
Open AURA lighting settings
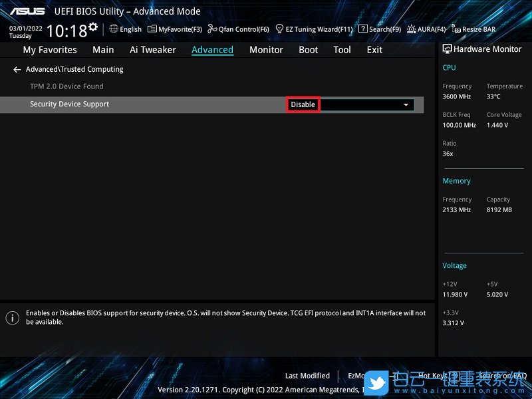[427, 29]
